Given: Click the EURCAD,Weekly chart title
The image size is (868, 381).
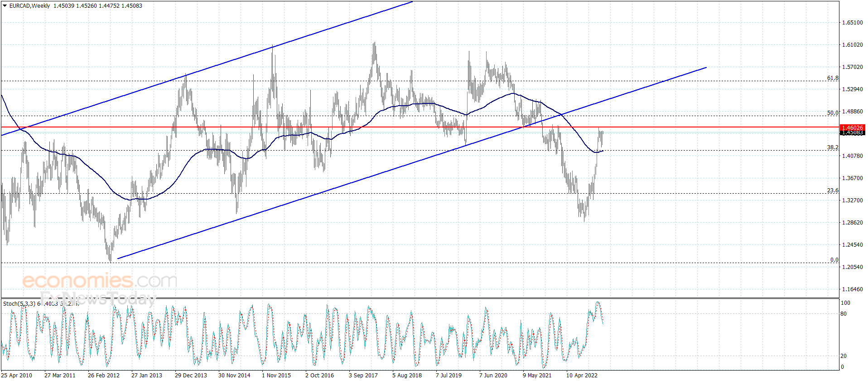Looking at the screenshot, I should point(29,6).
